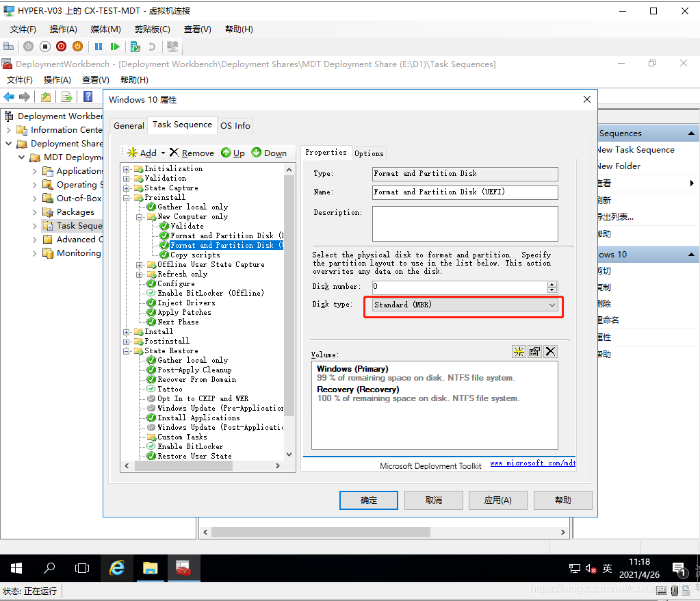
Task: Expand the Validation group
Action: (127, 179)
